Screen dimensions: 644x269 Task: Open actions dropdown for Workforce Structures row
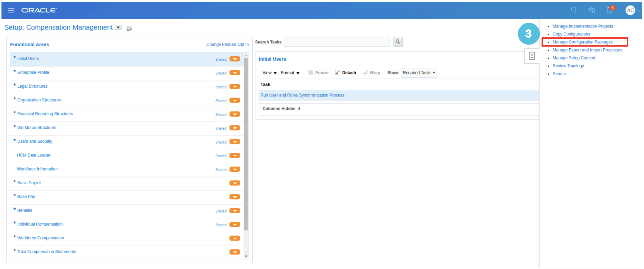[235, 128]
